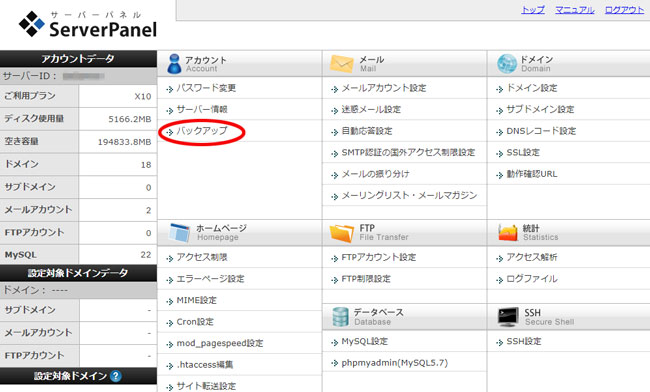Open MIME設定

click(x=196, y=300)
